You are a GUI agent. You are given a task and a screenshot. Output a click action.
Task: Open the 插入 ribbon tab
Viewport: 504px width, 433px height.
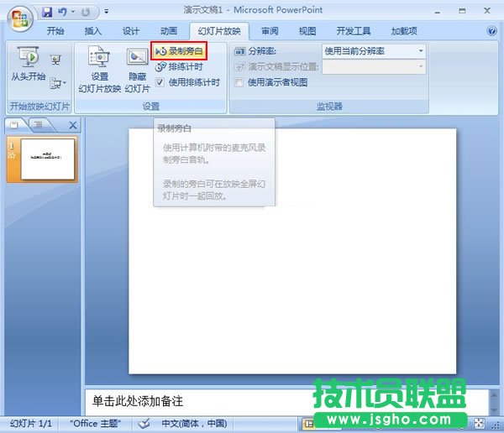pyautogui.click(x=93, y=31)
